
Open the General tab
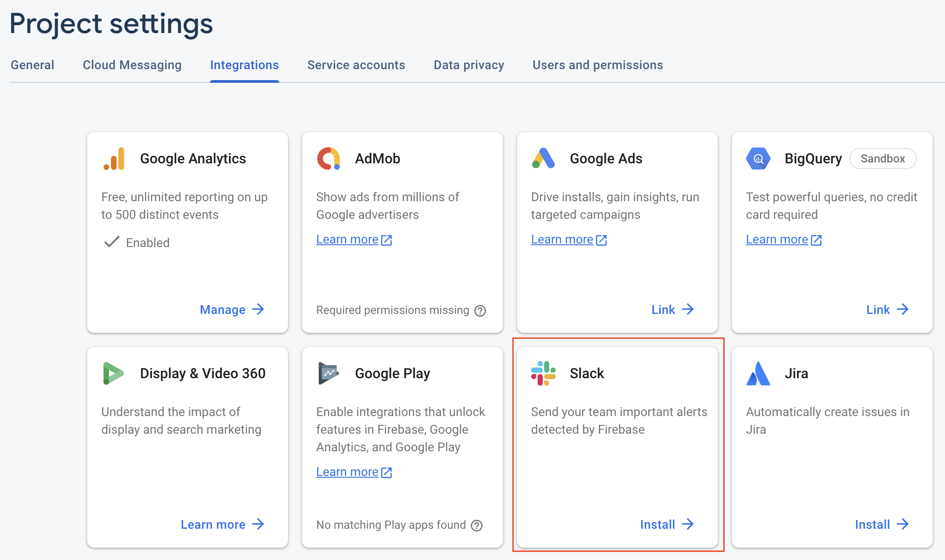click(33, 65)
